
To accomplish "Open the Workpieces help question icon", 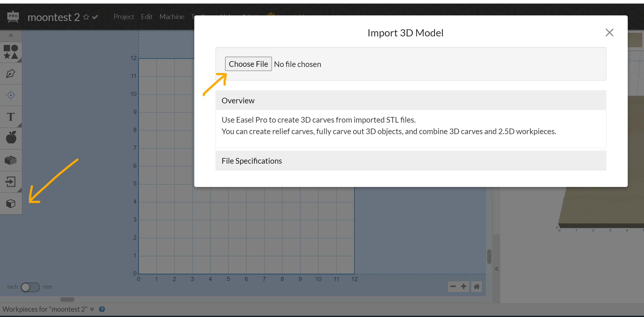I will tap(102, 309).
